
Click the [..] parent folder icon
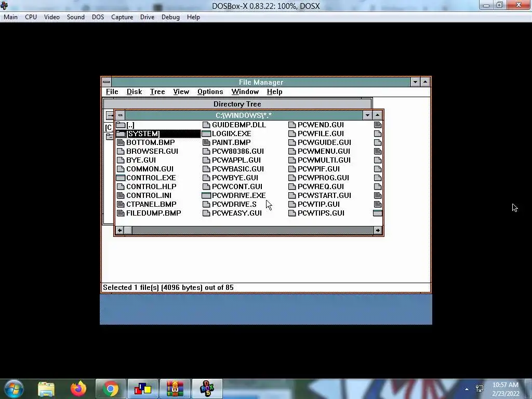click(121, 125)
